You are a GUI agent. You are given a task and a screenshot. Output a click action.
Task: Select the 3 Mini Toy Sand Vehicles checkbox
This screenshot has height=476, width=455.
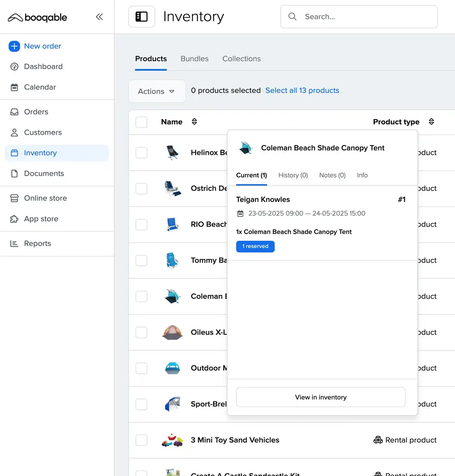(141, 440)
